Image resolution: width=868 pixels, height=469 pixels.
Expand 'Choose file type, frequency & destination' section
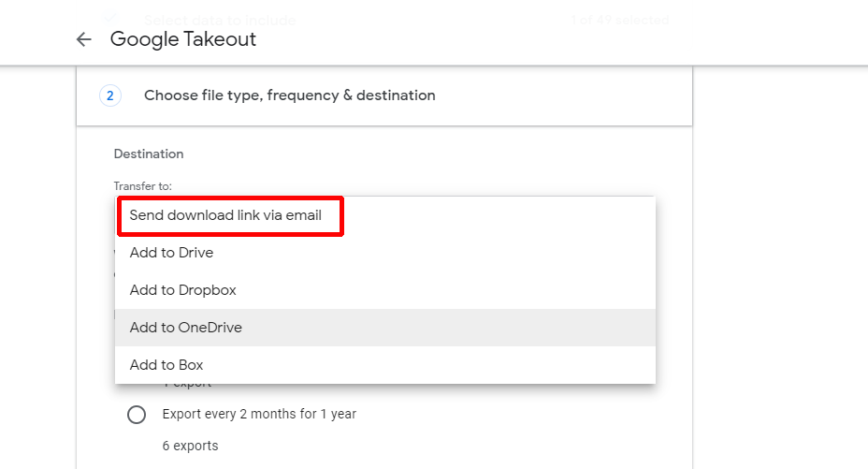click(x=289, y=95)
